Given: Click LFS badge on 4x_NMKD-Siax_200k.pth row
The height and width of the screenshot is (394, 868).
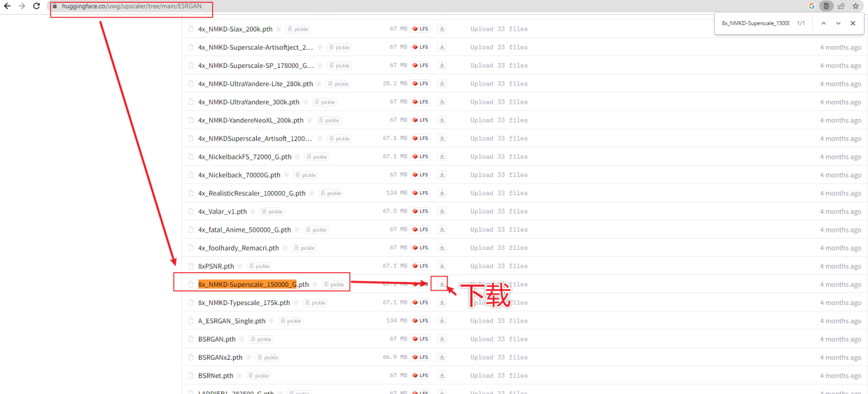Looking at the screenshot, I should [x=421, y=29].
